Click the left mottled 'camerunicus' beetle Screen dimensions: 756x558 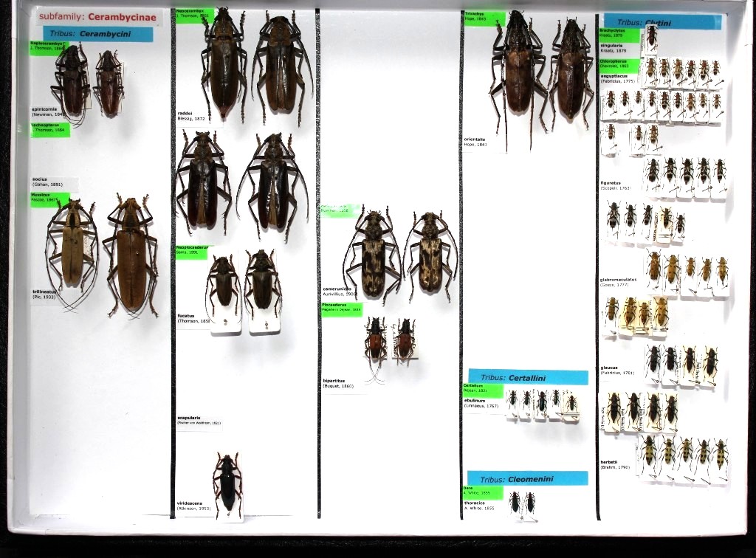tap(373, 256)
